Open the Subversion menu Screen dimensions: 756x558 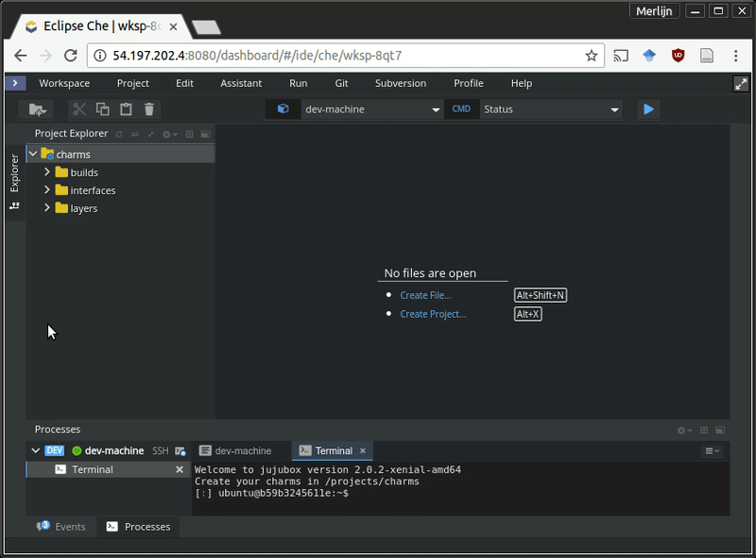401,83
